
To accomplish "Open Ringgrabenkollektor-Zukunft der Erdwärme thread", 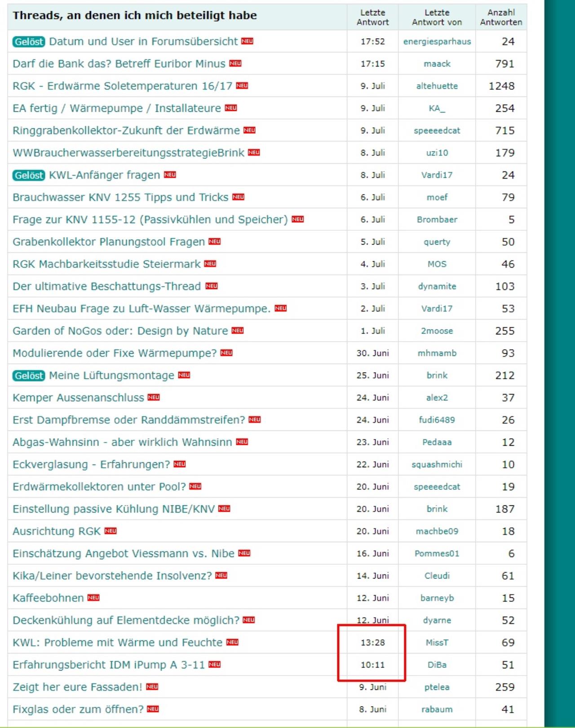I will click(x=126, y=131).
